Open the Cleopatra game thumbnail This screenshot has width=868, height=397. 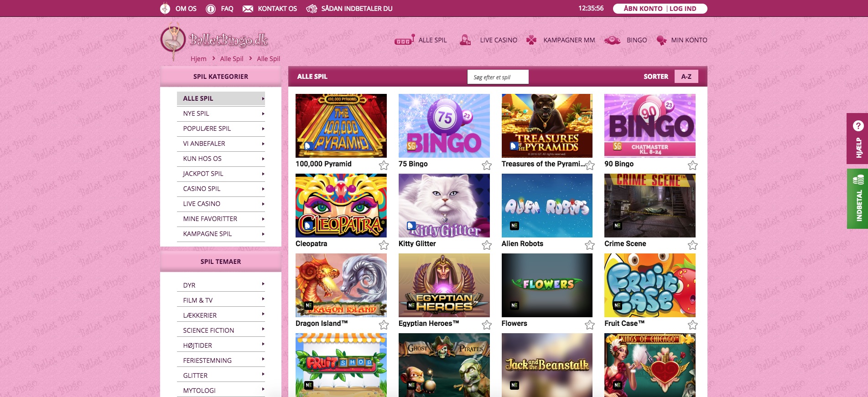(341, 206)
